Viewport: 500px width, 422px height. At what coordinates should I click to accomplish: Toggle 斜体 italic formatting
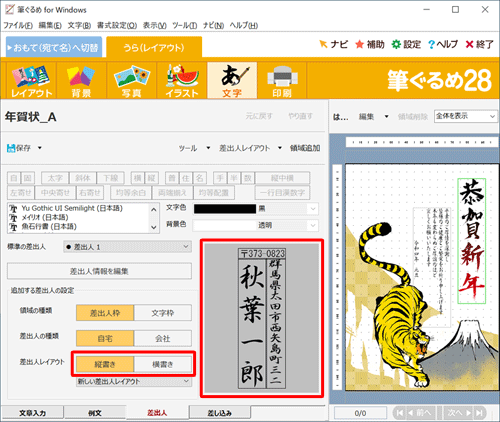pyautogui.click(x=83, y=178)
